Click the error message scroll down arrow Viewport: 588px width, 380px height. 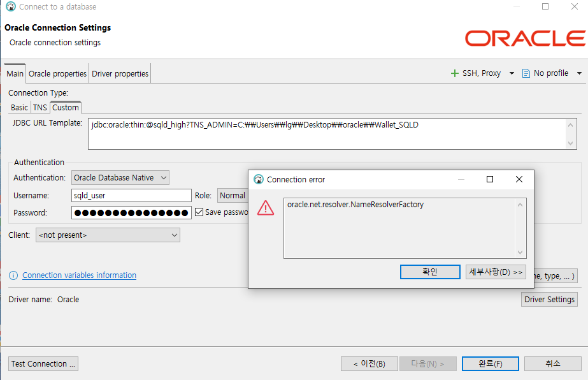tap(520, 252)
